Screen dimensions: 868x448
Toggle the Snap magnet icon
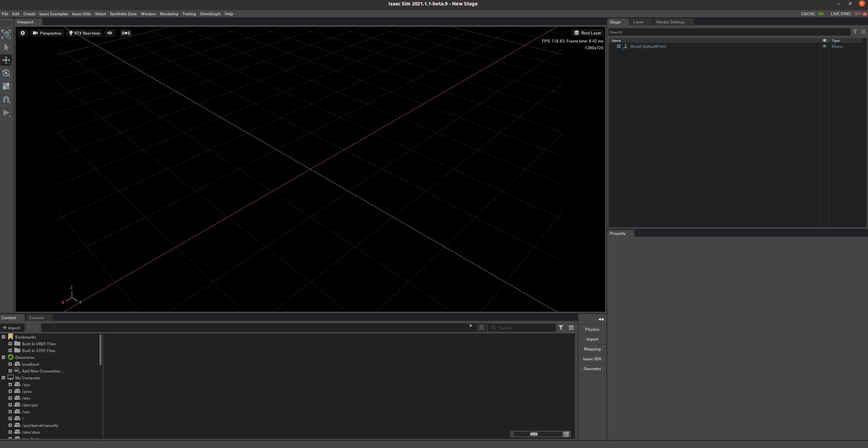point(6,100)
